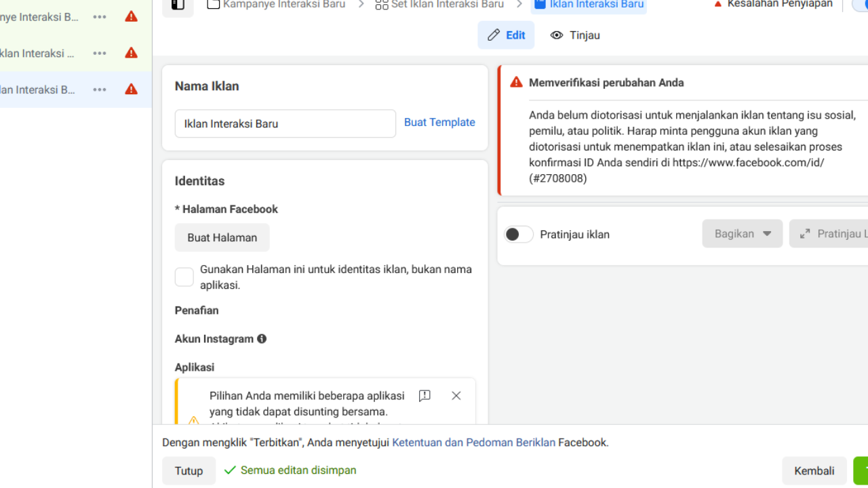Check the Gunakan Halaman ini untuk identitas iklan box
The height and width of the screenshot is (488, 868).
point(184,277)
